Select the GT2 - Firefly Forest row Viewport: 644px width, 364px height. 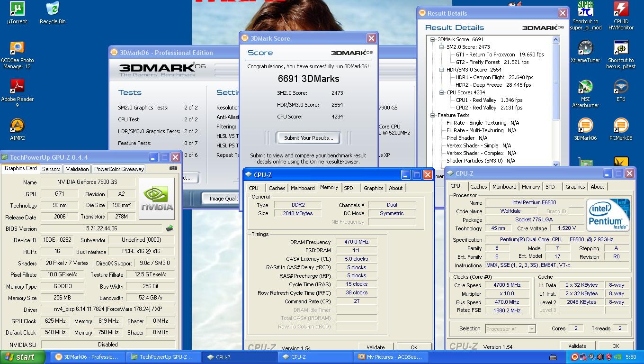coord(492,62)
